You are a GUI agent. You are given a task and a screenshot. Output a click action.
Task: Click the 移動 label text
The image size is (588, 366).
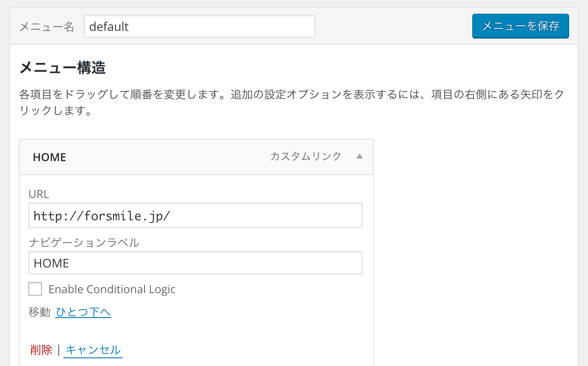click(x=39, y=312)
